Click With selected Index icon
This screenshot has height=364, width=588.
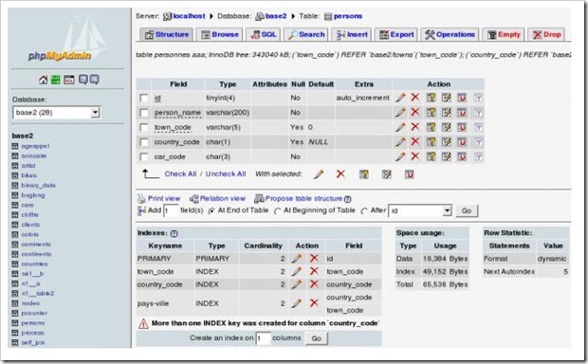(387, 174)
